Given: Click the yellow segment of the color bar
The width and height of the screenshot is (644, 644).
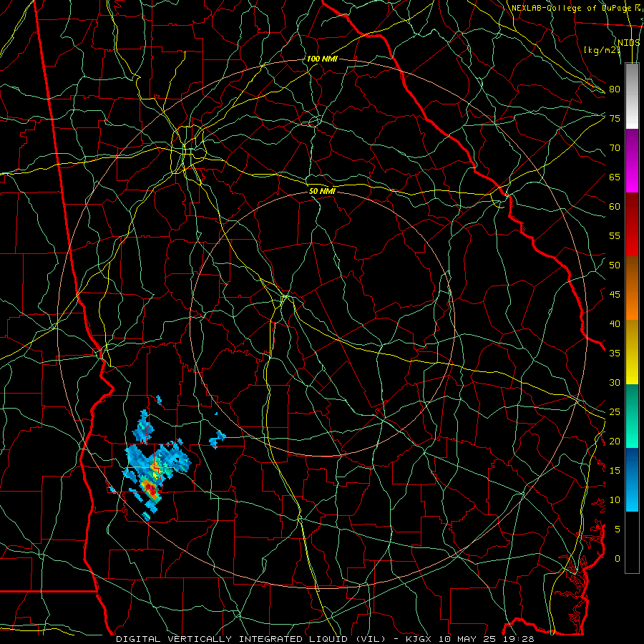Looking at the screenshot, I should pos(632,352).
